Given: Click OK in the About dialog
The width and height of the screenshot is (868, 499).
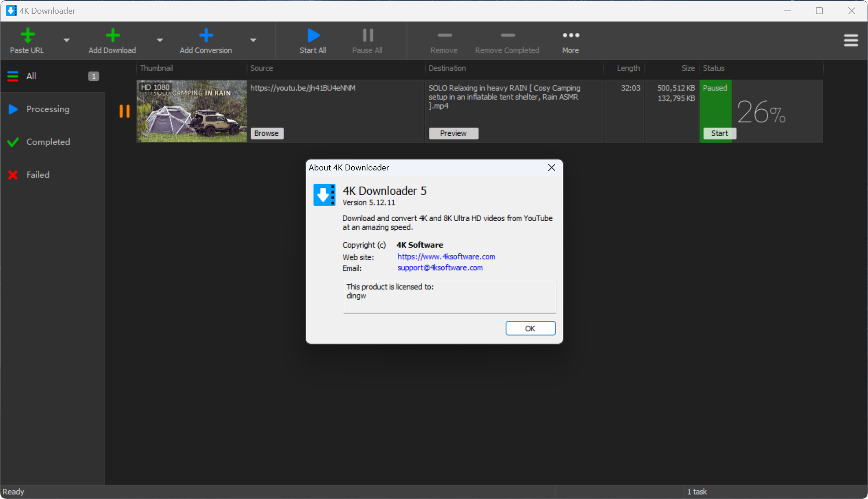Looking at the screenshot, I should click(530, 329).
